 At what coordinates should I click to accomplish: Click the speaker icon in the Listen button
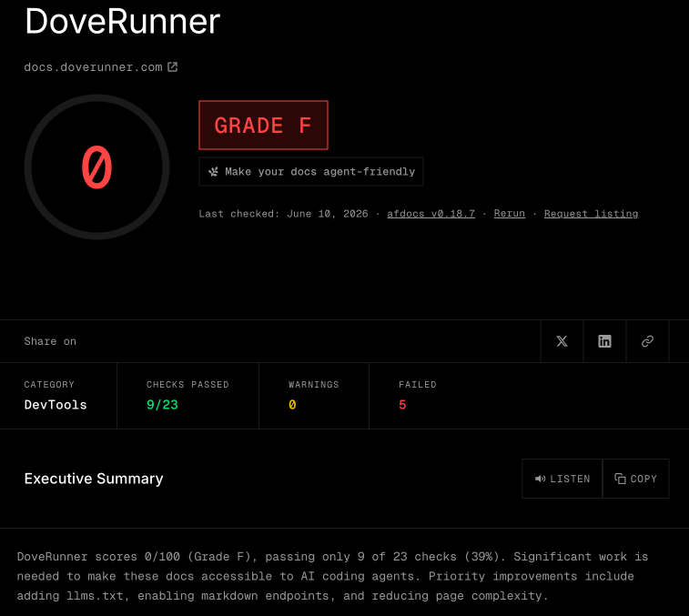[x=540, y=479]
